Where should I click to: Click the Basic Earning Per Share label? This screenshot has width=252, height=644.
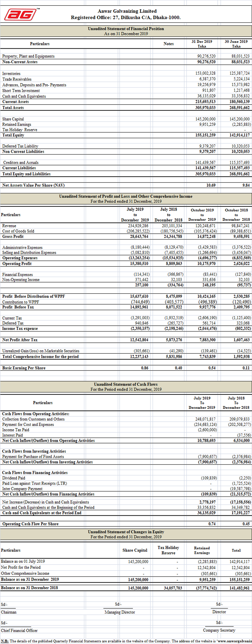point(24,368)
